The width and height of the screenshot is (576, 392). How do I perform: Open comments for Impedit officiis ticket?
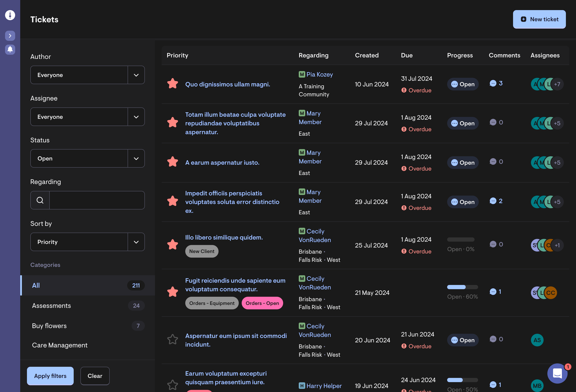pyautogui.click(x=496, y=201)
